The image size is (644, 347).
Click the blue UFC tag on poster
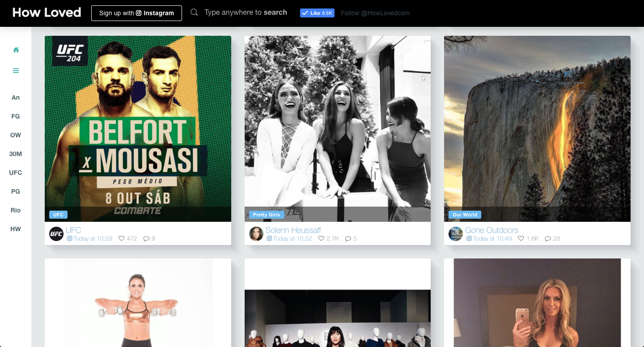pyautogui.click(x=58, y=215)
